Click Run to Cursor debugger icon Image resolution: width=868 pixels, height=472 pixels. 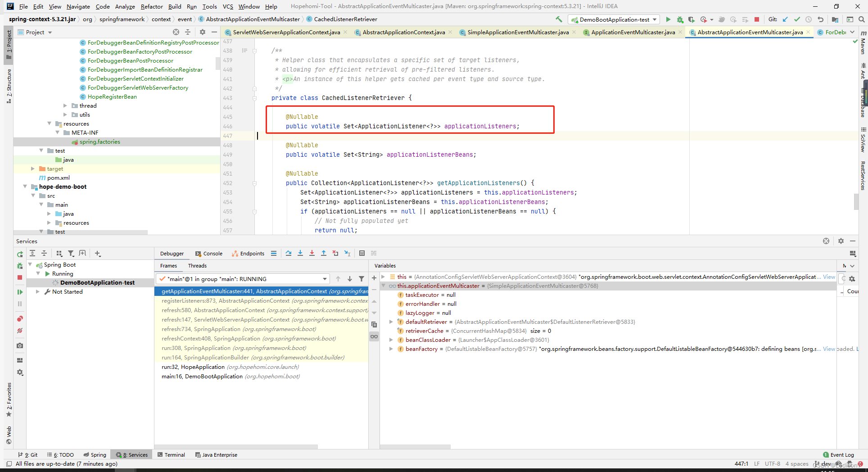[x=347, y=253]
